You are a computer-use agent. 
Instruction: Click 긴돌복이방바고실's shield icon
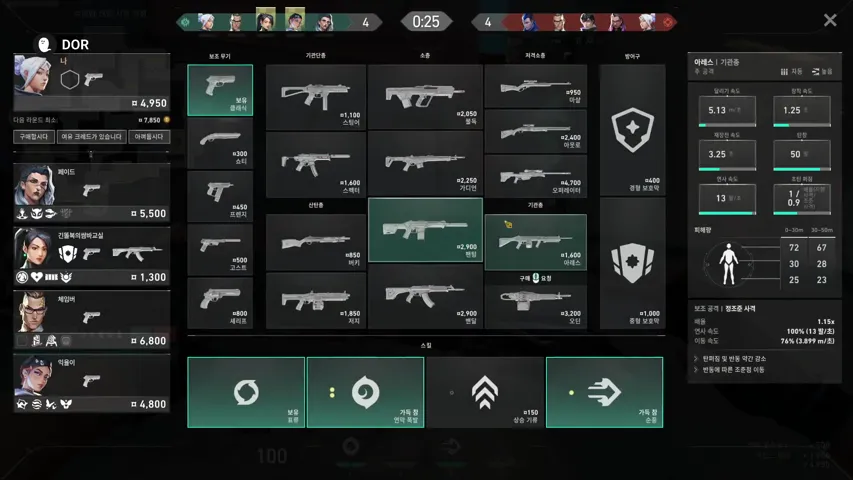tap(67, 254)
